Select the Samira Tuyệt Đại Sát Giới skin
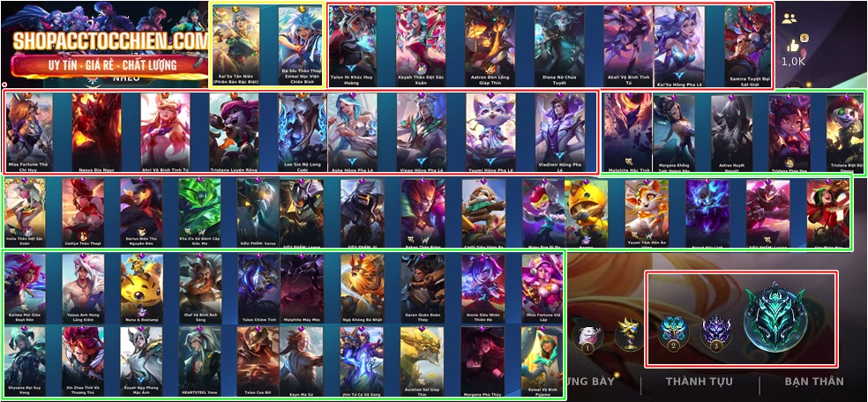868x402 pixels. (747, 45)
